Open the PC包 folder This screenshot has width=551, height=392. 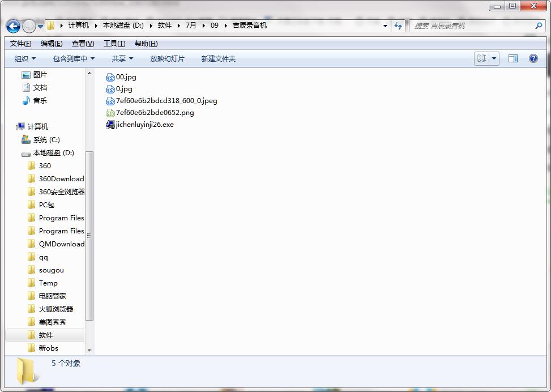pyautogui.click(x=41, y=205)
